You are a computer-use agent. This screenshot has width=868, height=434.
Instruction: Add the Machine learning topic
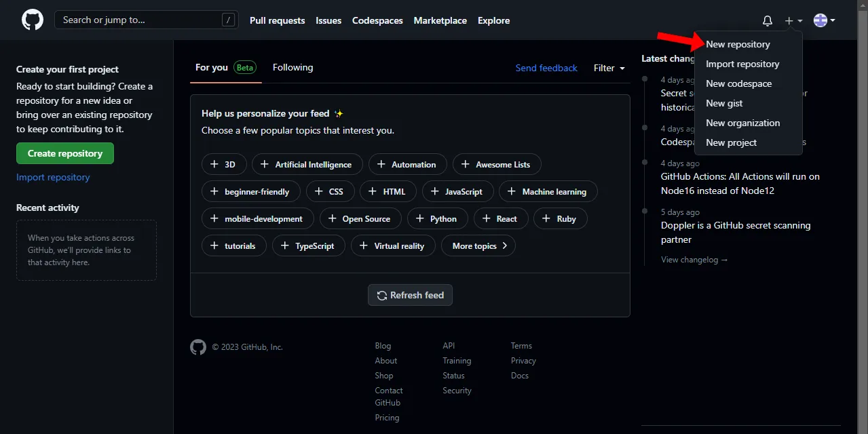pos(548,191)
